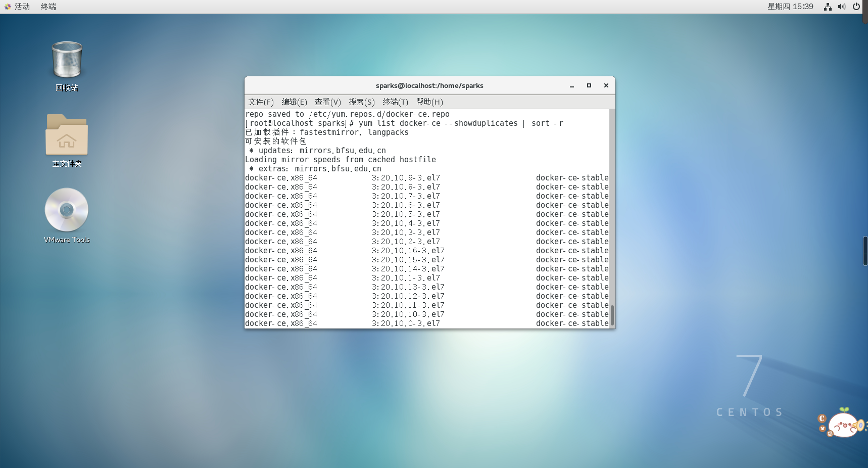Image resolution: width=868 pixels, height=468 pixels.
Task: Click the terminal title sparks@localhost:/home/sparks
Action: [x=429, y=86]
